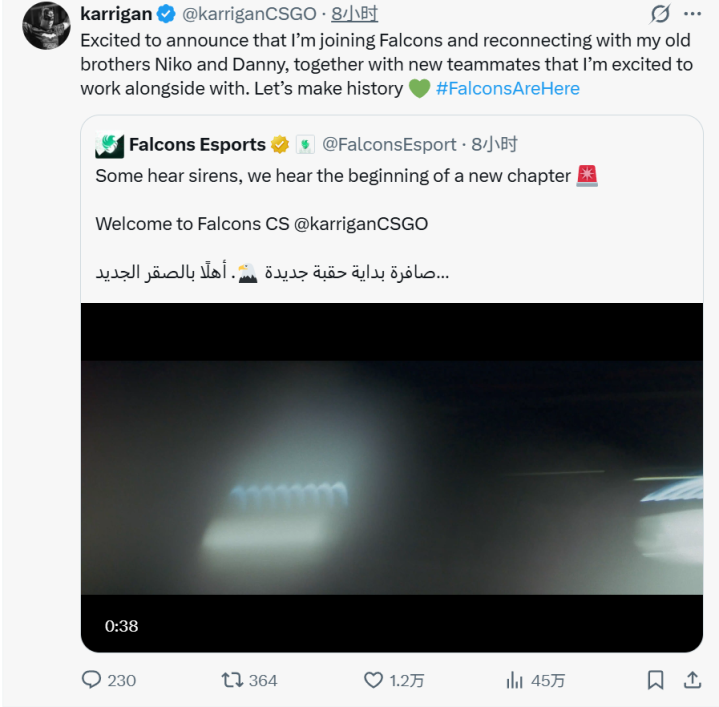Share the post via share icon

coord(692,680)
